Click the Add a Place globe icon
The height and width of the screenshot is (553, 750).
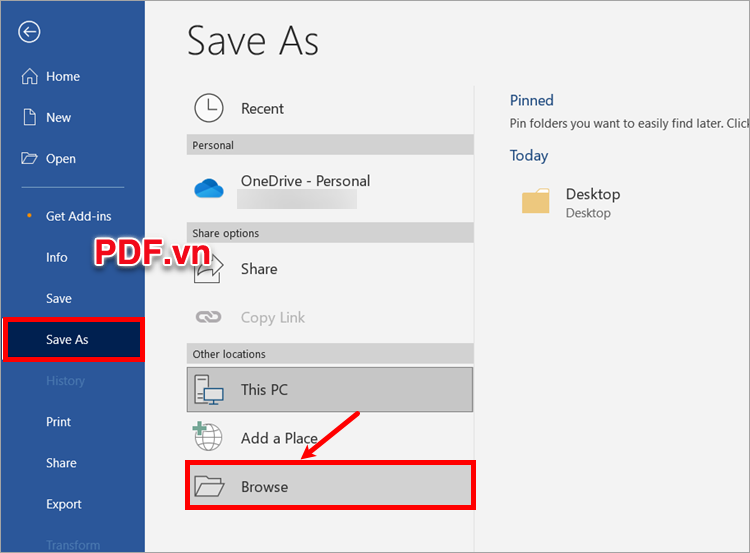point(208,436)
